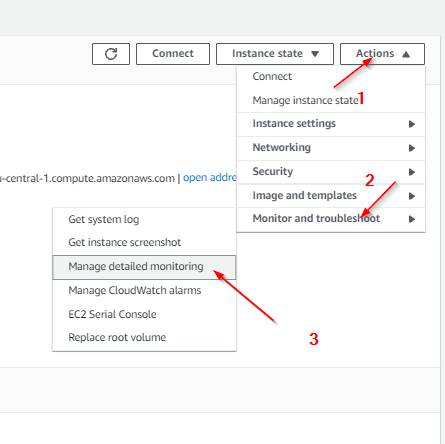Expand the Instance settings submenu

[331, 124]
